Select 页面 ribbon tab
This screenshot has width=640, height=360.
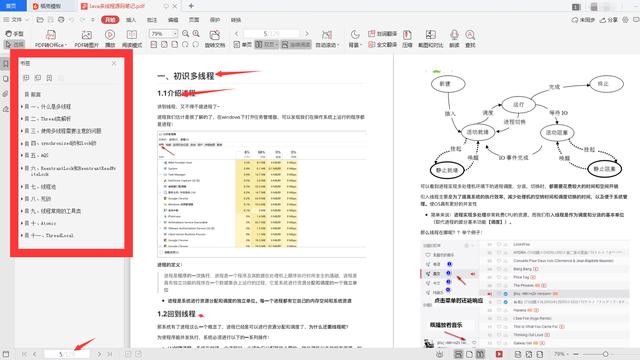pyautogui.click(x=194, y=20)
